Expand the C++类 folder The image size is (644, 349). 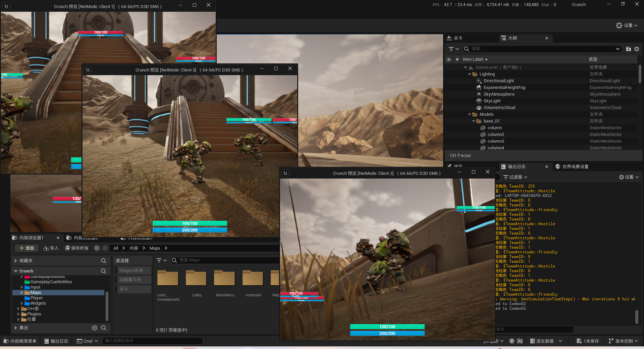click(x=18, y=309)
